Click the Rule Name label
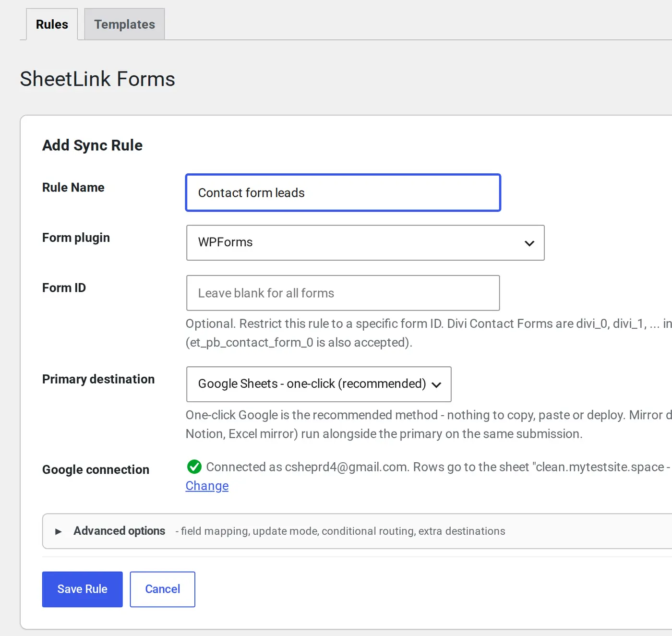This screenshot has width=672, height=636. click(73, 187)
